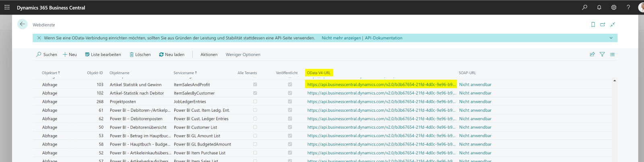Open the filter pane funnel icon

point(602,54)
